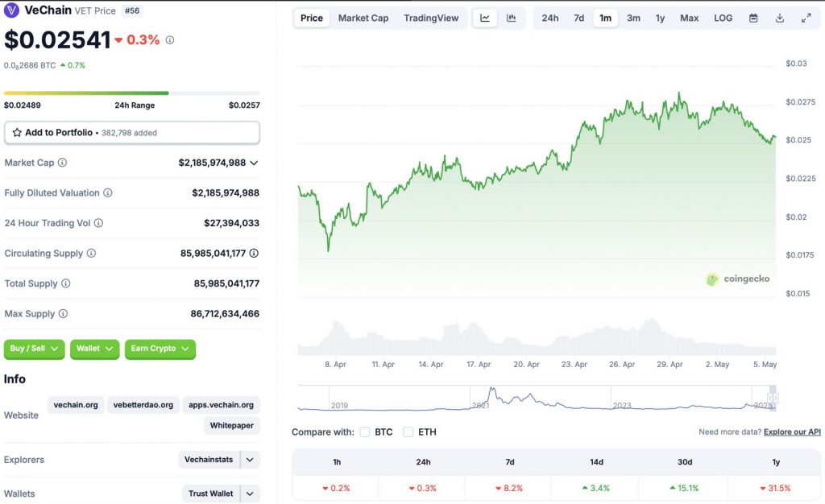This screenshot has width=825, height=504.
Task: Set chart range to 1y
Action: pyautogui.click(x=661, y=18)
